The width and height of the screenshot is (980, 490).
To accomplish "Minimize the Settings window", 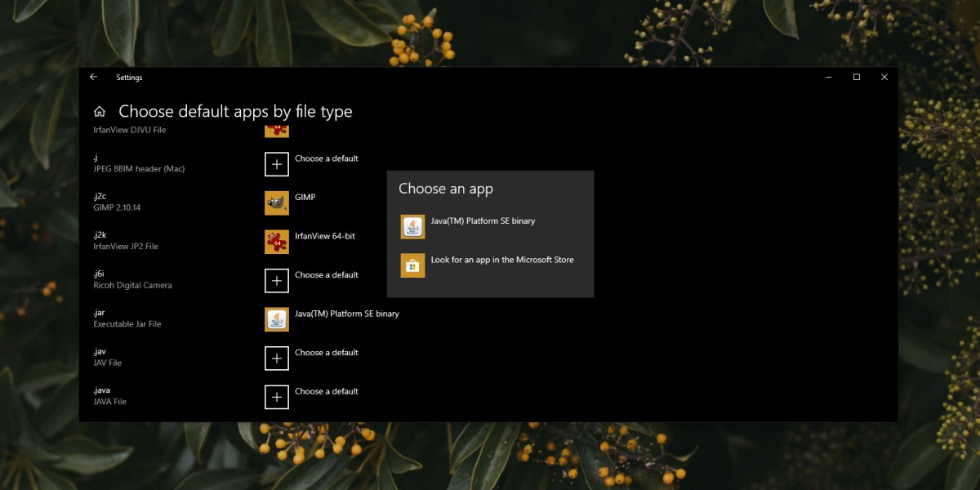I will pyautogui.click(x=829, y=77).
